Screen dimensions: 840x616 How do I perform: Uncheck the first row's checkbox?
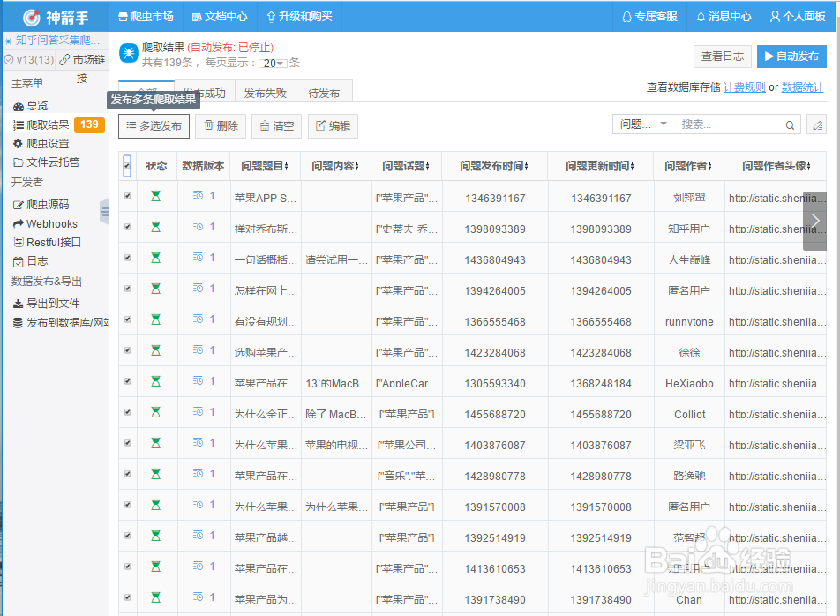126,196
